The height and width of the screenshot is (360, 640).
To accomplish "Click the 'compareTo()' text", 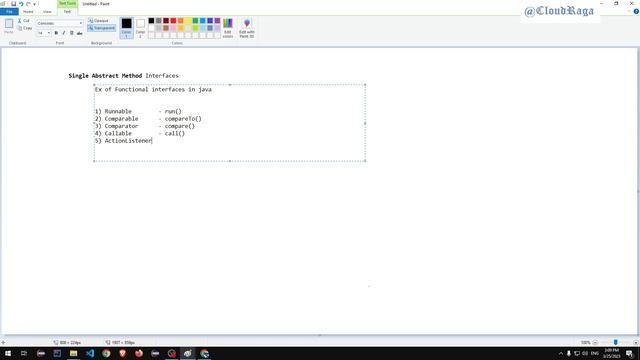I will pos(183,119).
